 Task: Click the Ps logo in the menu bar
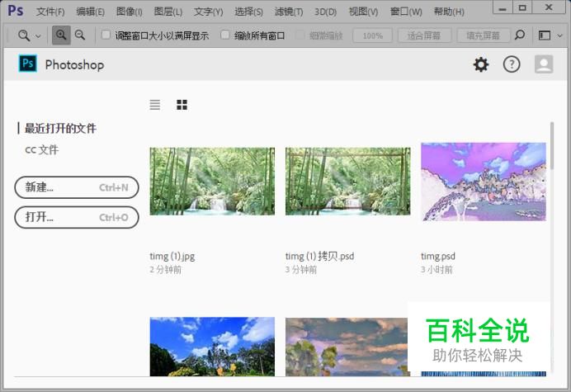pyautogui.click(x=16, y=11)
